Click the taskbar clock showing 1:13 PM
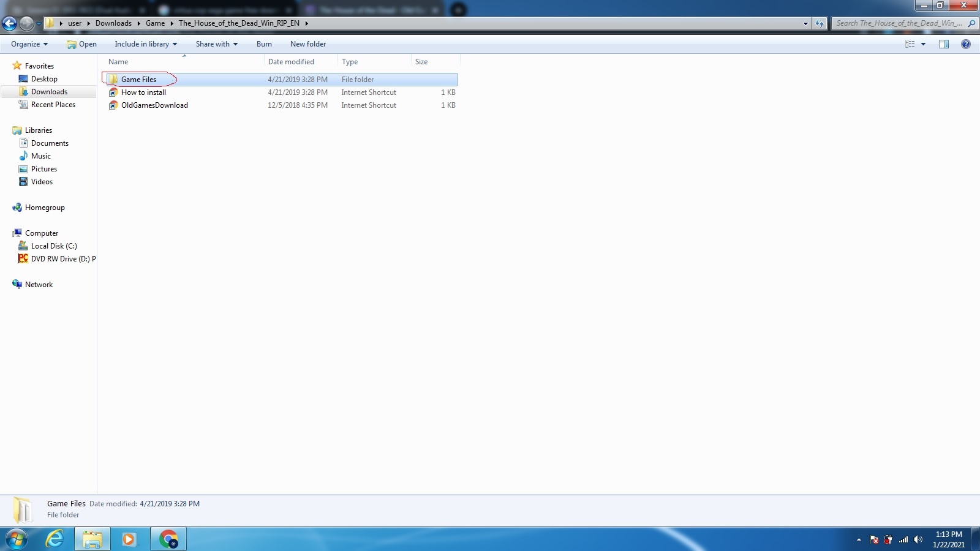This screenshot has height=551, width=980. (x=949, y=539)
